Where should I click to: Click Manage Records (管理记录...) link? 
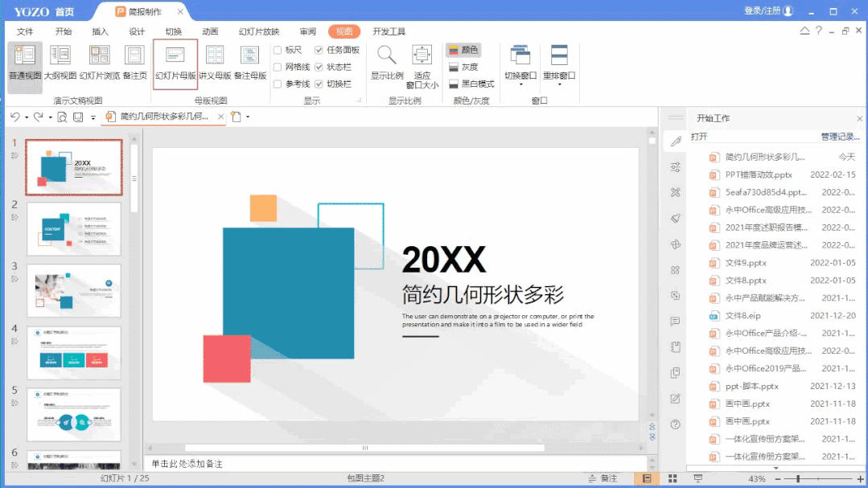pyautogui.click(x=841, y=137)
